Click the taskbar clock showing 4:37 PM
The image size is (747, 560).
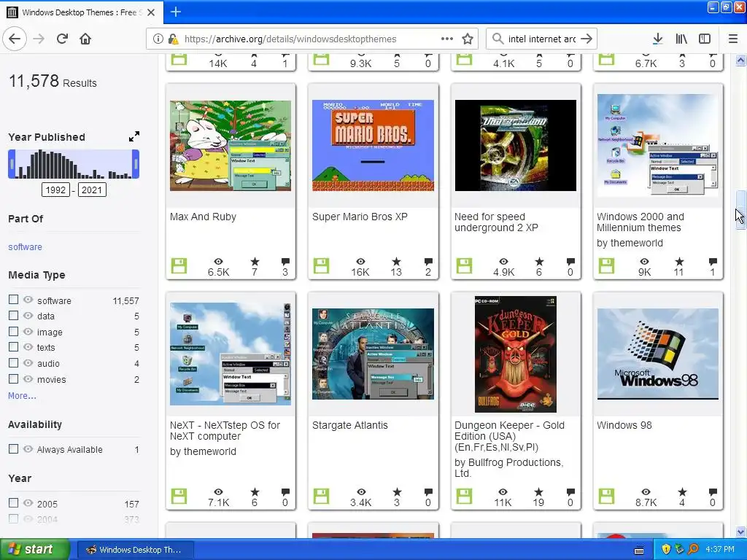tap(720, 550)
